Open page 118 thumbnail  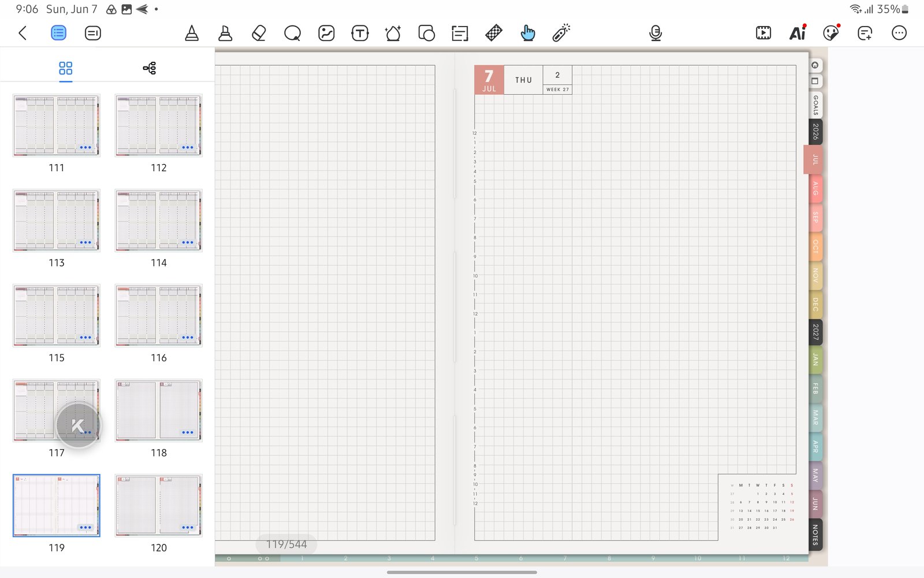click(x=159, y=410)
